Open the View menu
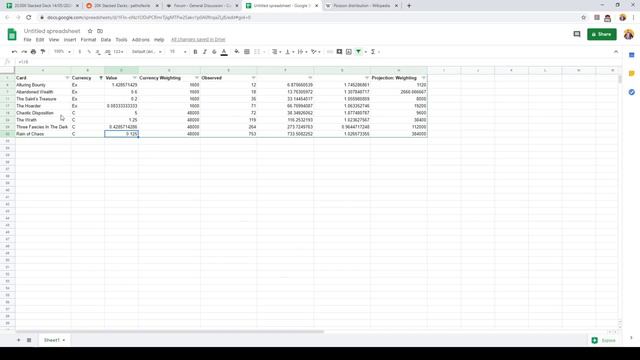Viewport: 640px width, 360px height. [x=54, y=40]
